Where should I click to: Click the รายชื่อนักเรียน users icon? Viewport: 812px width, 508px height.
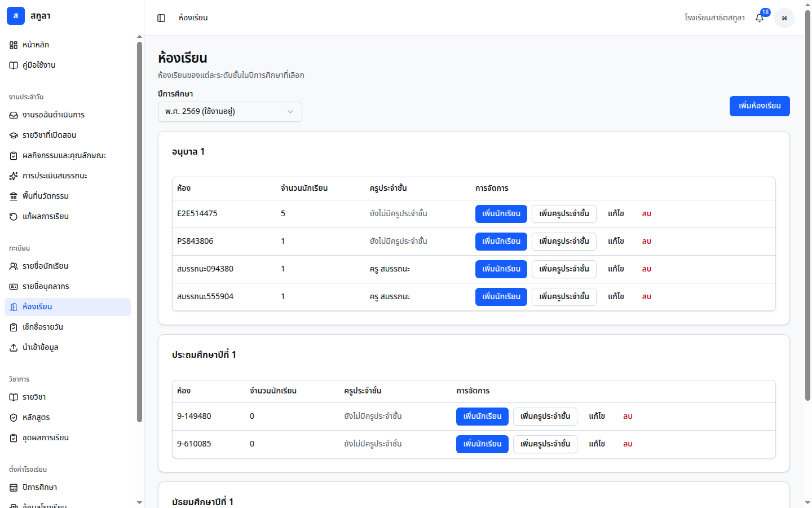[14, 266]
